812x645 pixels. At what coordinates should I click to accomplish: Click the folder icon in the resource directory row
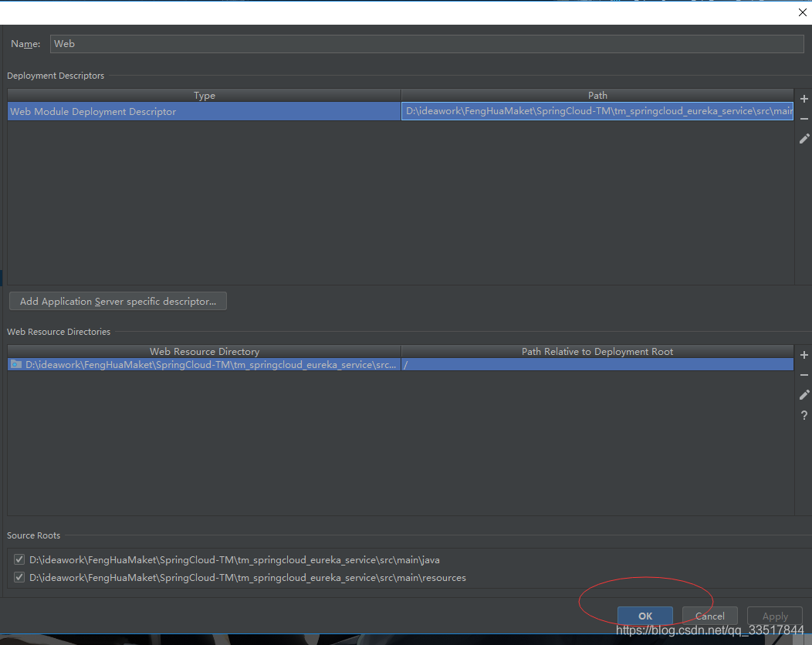(x=17, y=364)
